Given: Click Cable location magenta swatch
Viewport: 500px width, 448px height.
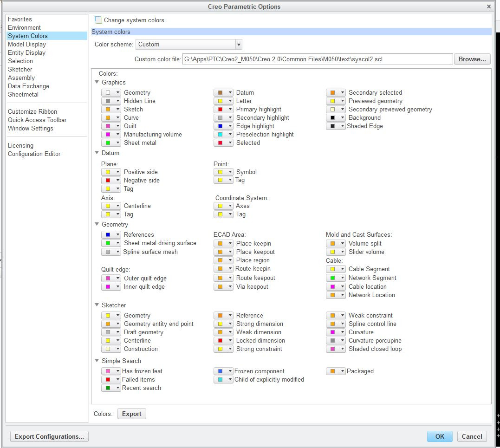Looking at the screenshot, I should click(332, 286).
